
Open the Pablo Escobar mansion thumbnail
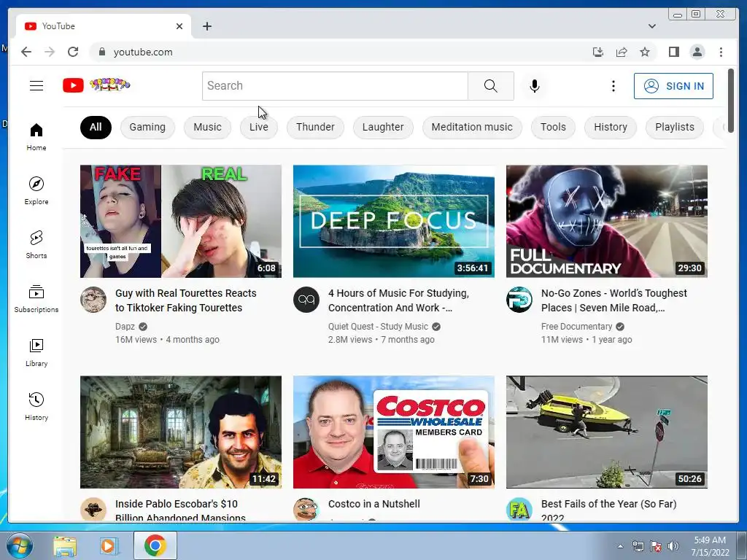coord(181,432)
